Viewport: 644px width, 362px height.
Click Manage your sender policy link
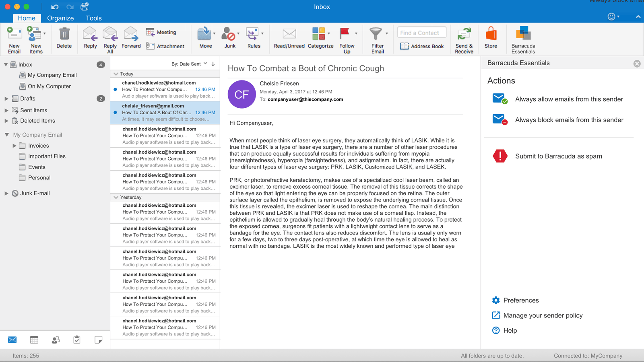(x=543, y=315)
